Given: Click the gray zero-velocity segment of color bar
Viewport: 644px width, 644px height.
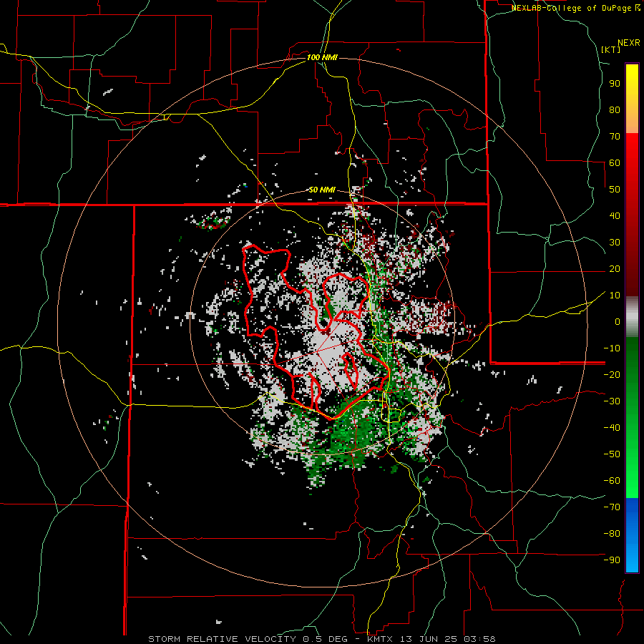Looking at the screenshot, I should tap(632, 317).
